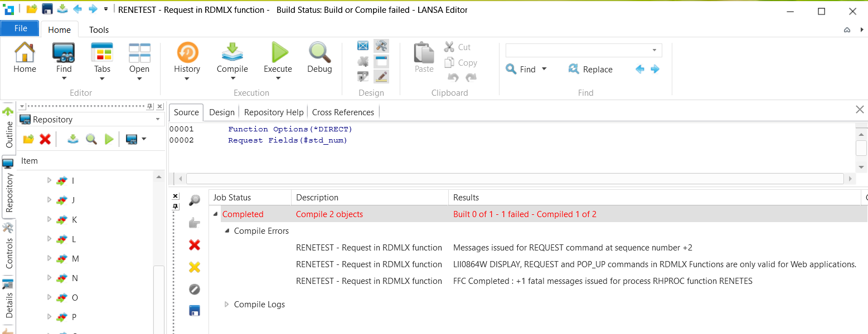Click the Results column header

654,197
